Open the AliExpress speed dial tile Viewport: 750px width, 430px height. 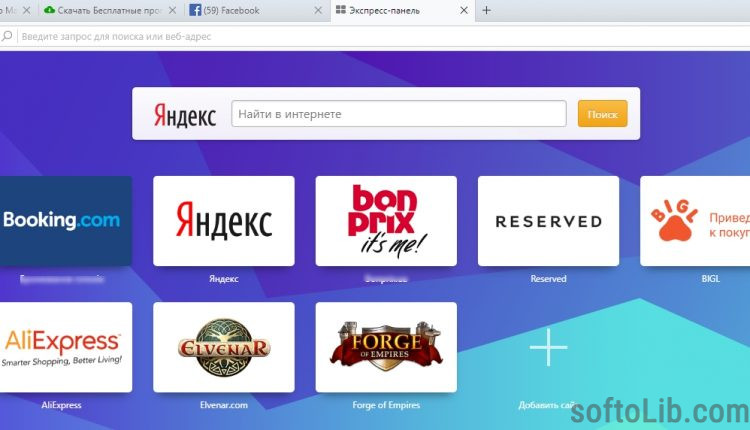tap(66, 347)
